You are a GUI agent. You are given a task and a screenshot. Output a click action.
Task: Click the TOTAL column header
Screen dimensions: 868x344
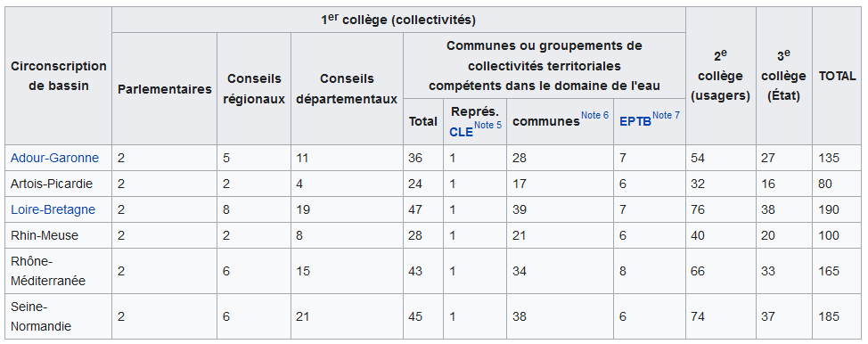point(837,76)
